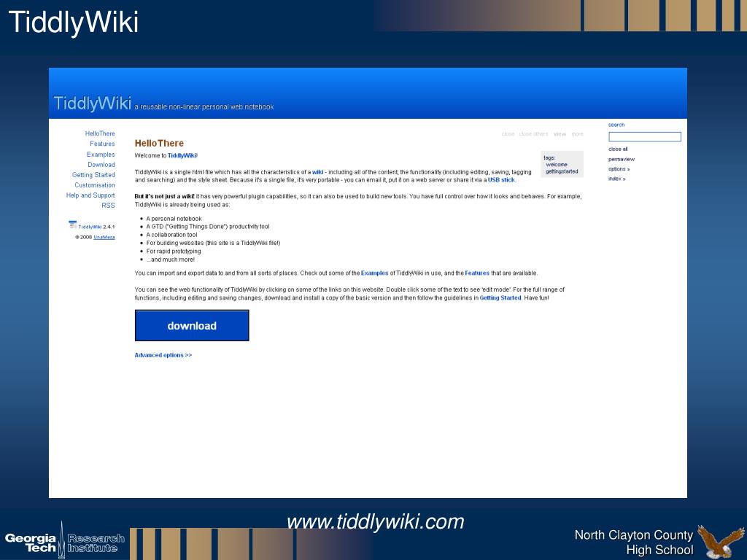Click more in tiddler toolbar

click(x=578, y=134)
